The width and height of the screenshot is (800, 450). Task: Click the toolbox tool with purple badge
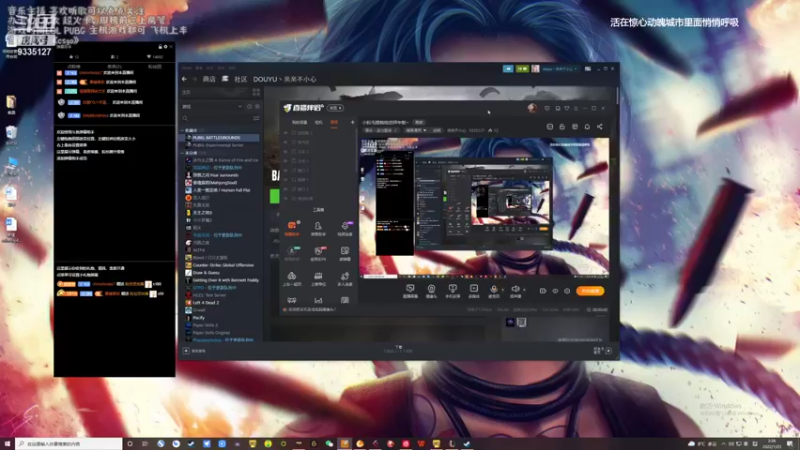tap(345, 228)
